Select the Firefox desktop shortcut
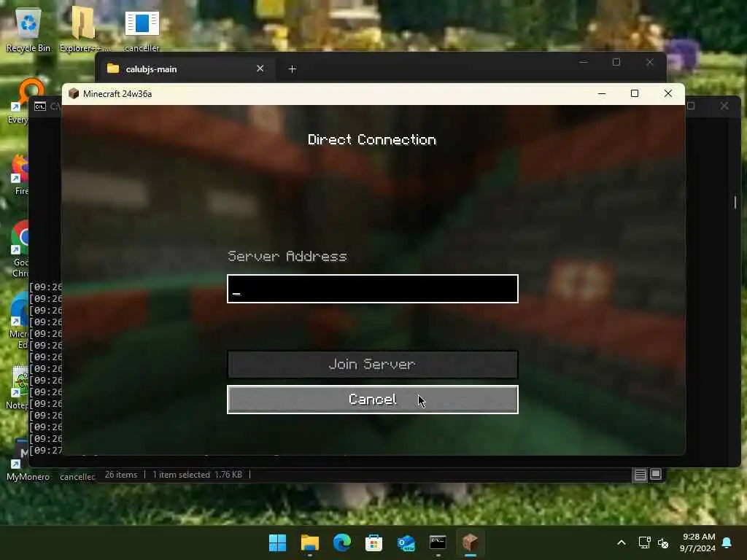The width and height of the screenshot is (747, 560). (x=20, y=174)
